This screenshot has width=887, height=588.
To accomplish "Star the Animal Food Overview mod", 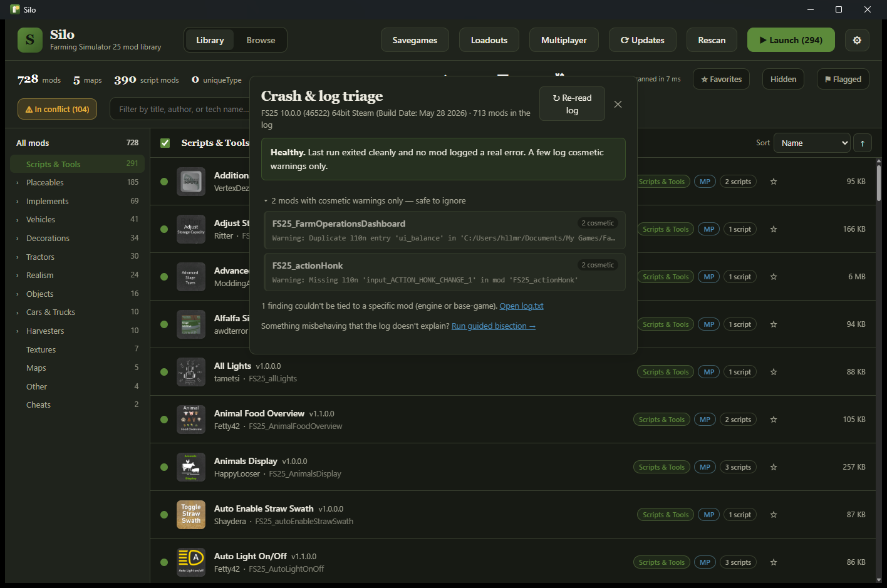I will 774,420.
